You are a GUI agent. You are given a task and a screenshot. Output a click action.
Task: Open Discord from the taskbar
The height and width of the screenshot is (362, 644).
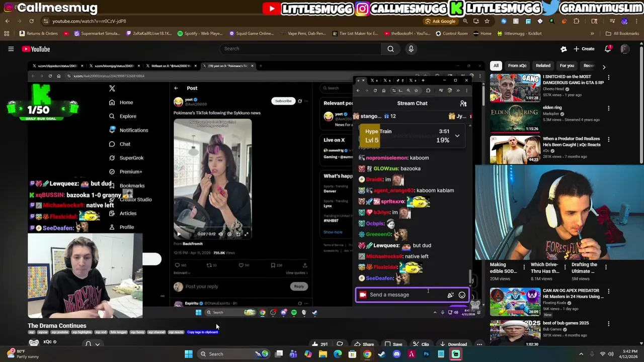(x=396, y=354)
